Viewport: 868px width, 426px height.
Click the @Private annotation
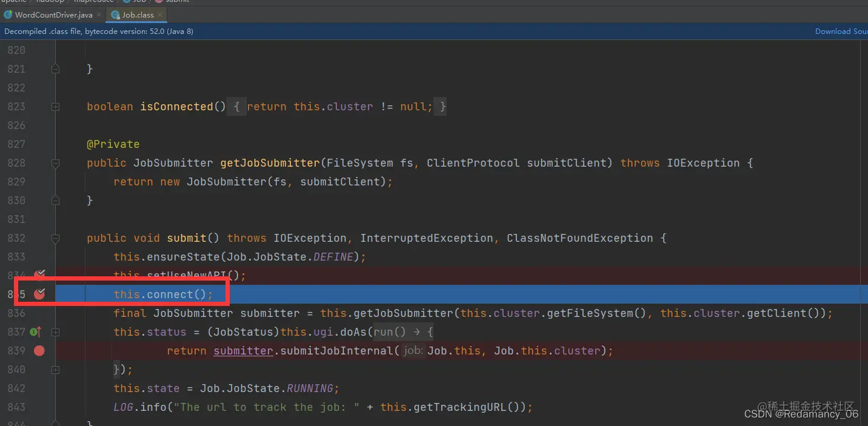(x=113, y=144)
